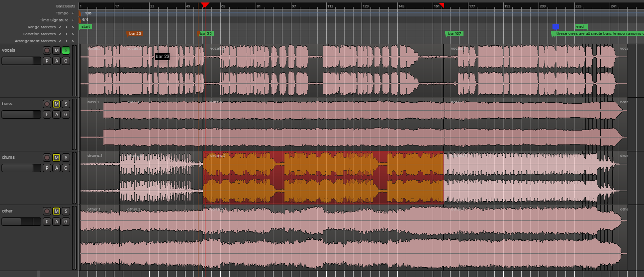The height and width of the screenshot is (277, 644).
Task: Select the highlighted drums.3 region
Action: click(x=323, y=178)
